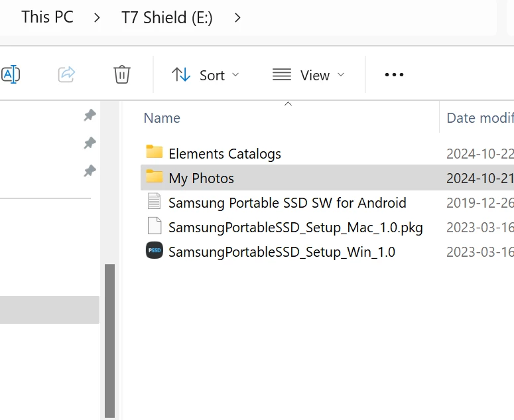Click the PSSD application icon

pyautogui.click(x=155, y=250)
